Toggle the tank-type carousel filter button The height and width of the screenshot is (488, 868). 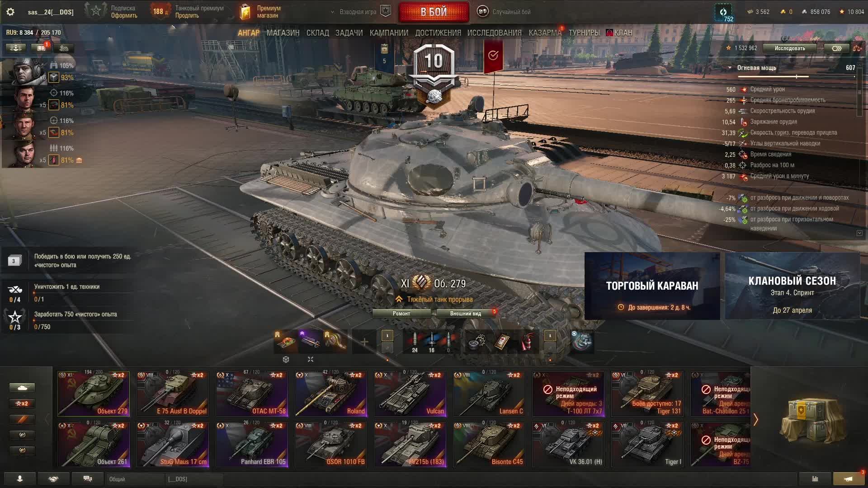[22, 388]
